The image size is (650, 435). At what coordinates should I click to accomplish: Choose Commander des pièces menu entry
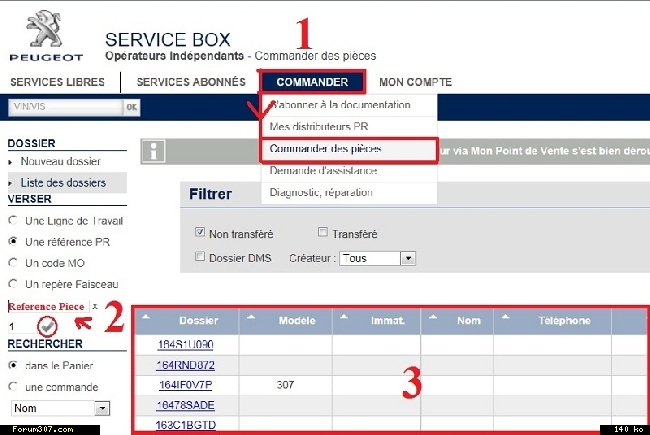click(349, 149)
